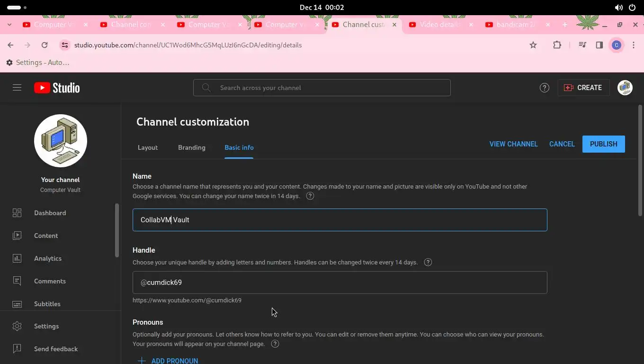Publish channel changes
The height and width of the screenshot is (364, 644).
click(604, 144)
